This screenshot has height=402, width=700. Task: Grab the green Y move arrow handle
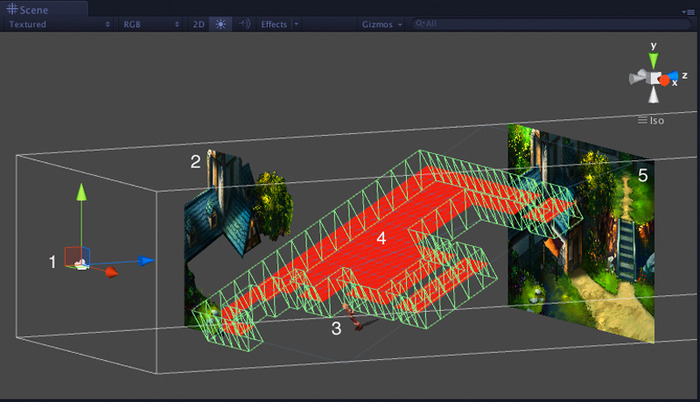(81, 192)
